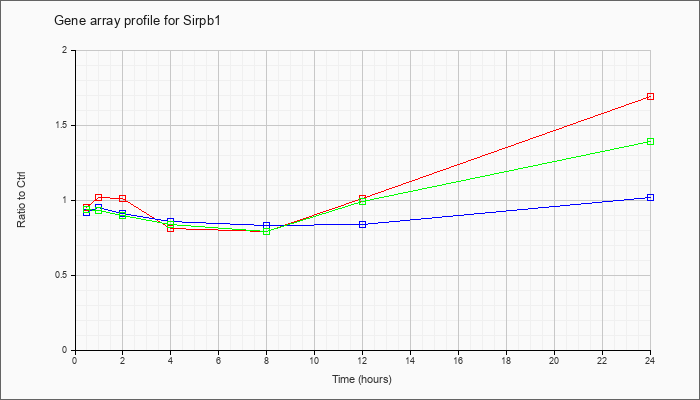This screenshot has width=700, height=400.
Task: Pick the green marker at 8 hours
Action: coord(267,231)
